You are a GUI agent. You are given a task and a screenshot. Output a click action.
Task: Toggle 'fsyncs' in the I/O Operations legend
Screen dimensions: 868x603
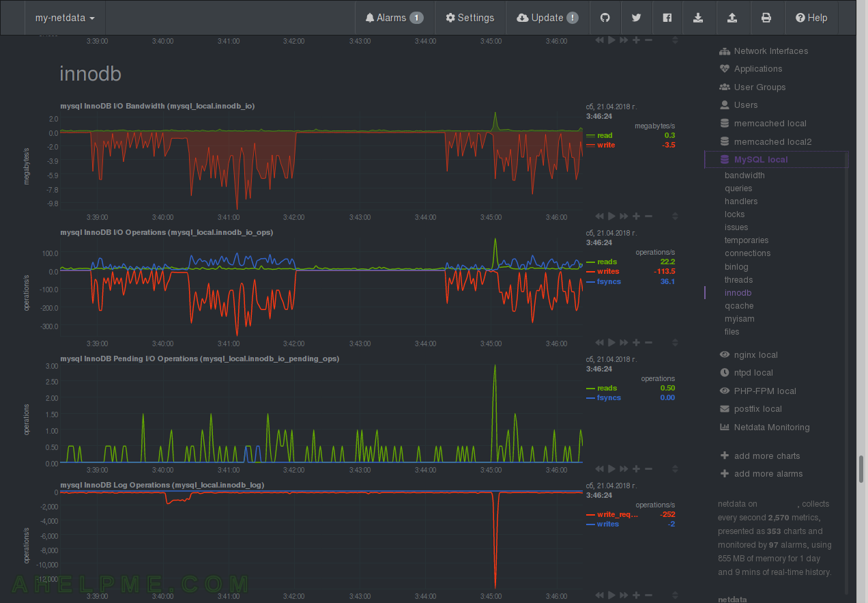609,281
